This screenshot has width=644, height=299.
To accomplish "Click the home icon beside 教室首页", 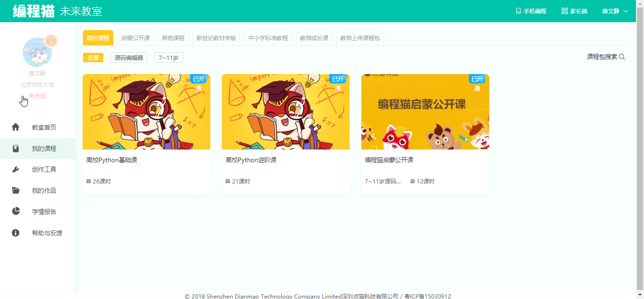I will click(16, 127).
